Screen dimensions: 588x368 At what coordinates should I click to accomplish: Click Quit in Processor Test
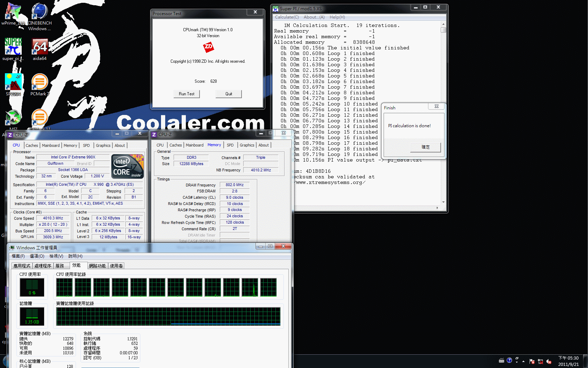pos(229,94)
